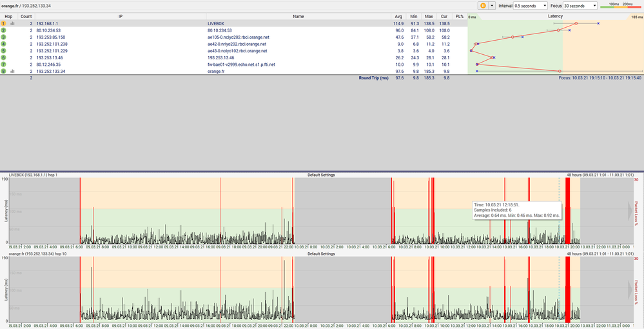Viewport: 644px width, 329px height.
Task: Click the 185 ms maximum scale label in latency header
Action: (637, 17)
